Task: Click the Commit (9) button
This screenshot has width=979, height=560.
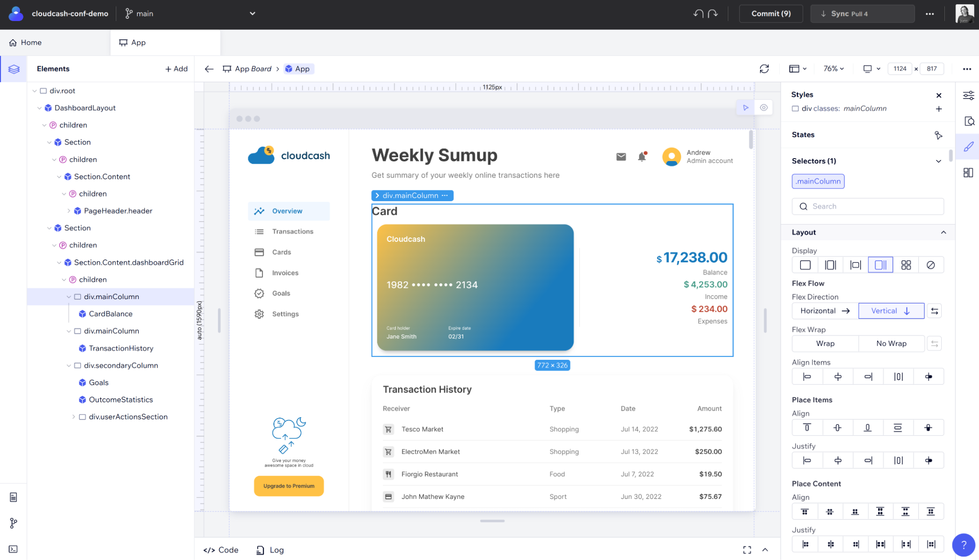Action: pyautogui.click(x=771, y=14)
